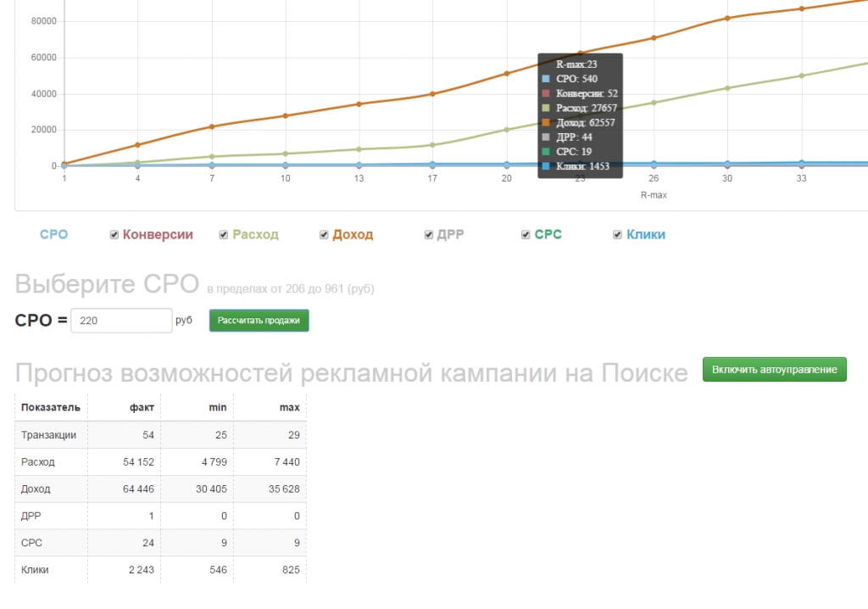Select the Доход data point at R-max 4
This screenshot has width=868, height=609.
coord(138,145)
